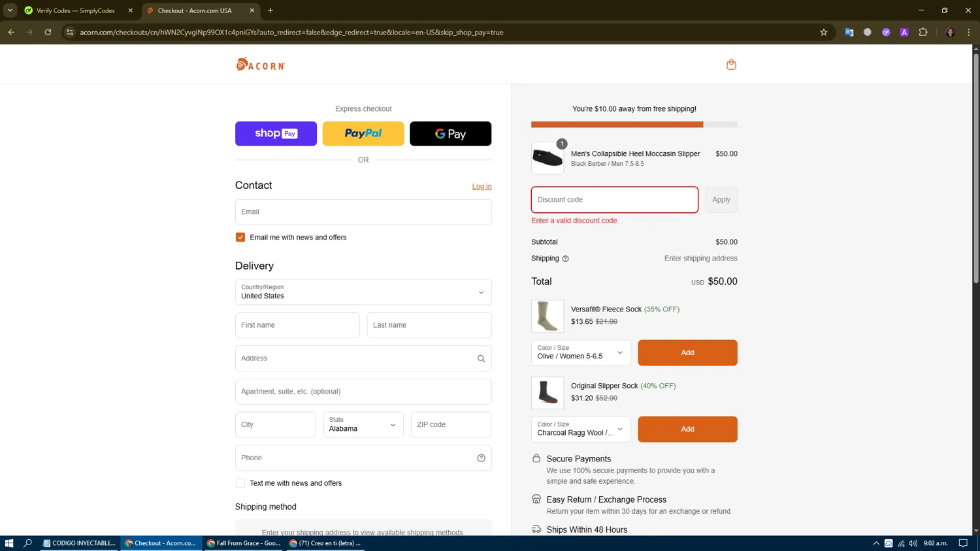This screenshot has width=980, height=551.
Task: Open CODIGO INYECTABLE taskbar window
Action: 79,543
